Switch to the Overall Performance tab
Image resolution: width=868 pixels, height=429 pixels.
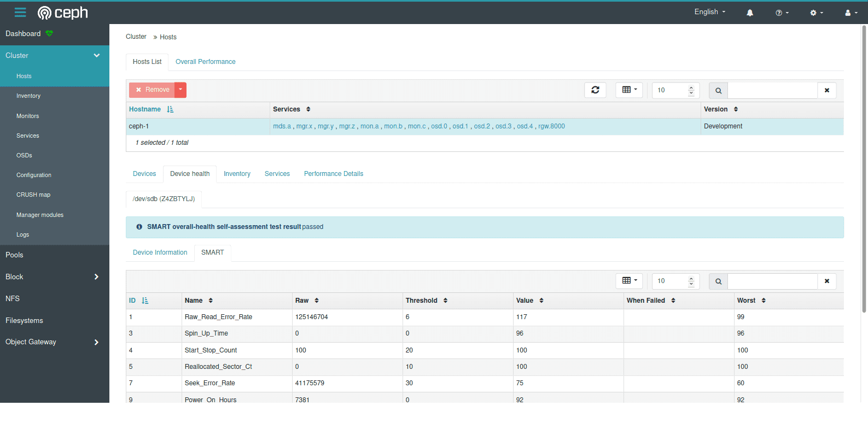tap(205, 62)
